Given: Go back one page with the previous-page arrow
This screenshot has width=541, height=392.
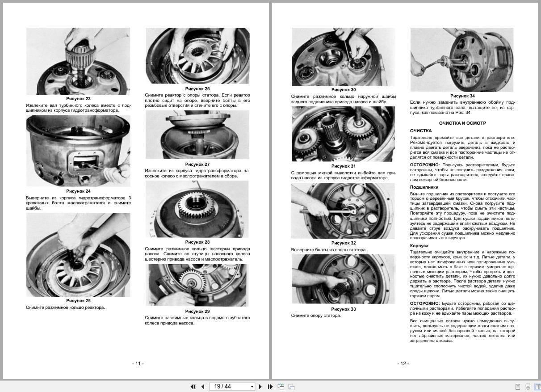Looking at the screenshot, I should pyautogui.click(x=203, y=386).
